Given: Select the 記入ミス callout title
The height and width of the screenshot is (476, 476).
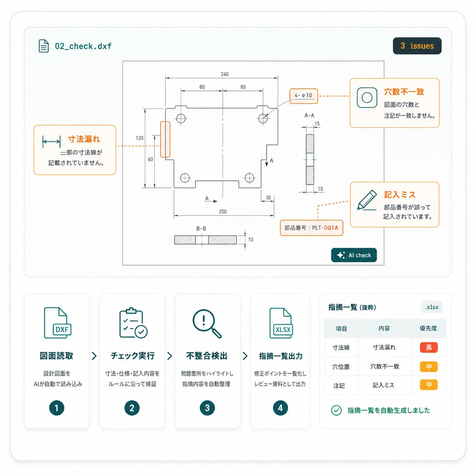Looking at the screenshot, I should 400,195.
